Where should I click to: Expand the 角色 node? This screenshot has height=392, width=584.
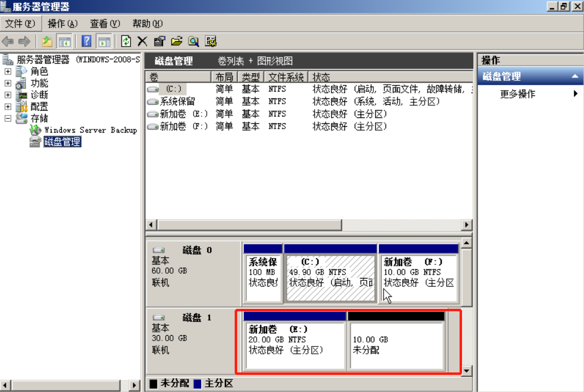coord(8,71)
